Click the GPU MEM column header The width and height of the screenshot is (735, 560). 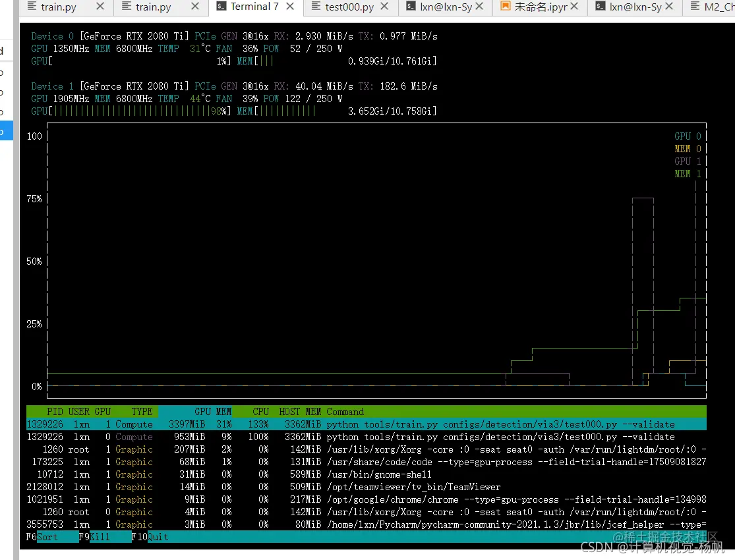click(213, 412)
